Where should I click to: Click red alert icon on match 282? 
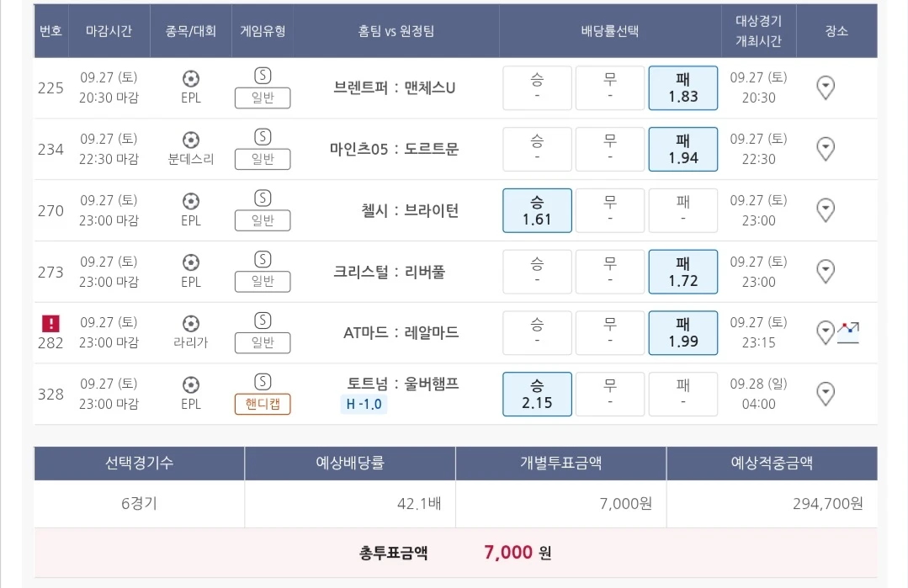[51, 323]
